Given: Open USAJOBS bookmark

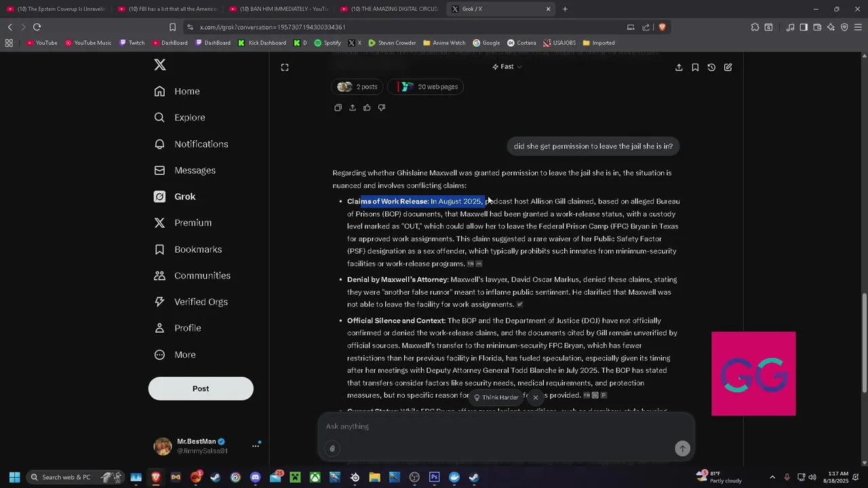Looking at the screenshot, I should tap(559, 43).
